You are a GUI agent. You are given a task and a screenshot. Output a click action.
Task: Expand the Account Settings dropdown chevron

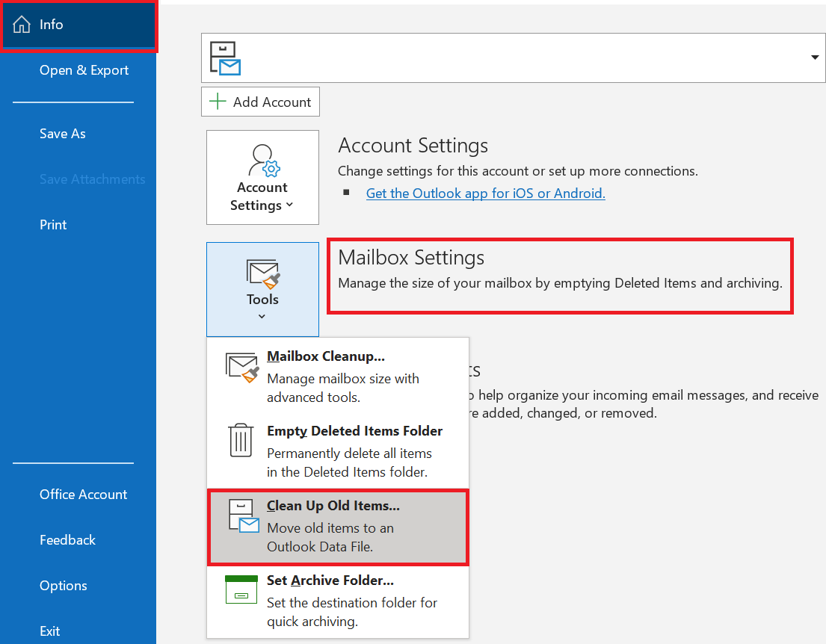tap(290, 205)
